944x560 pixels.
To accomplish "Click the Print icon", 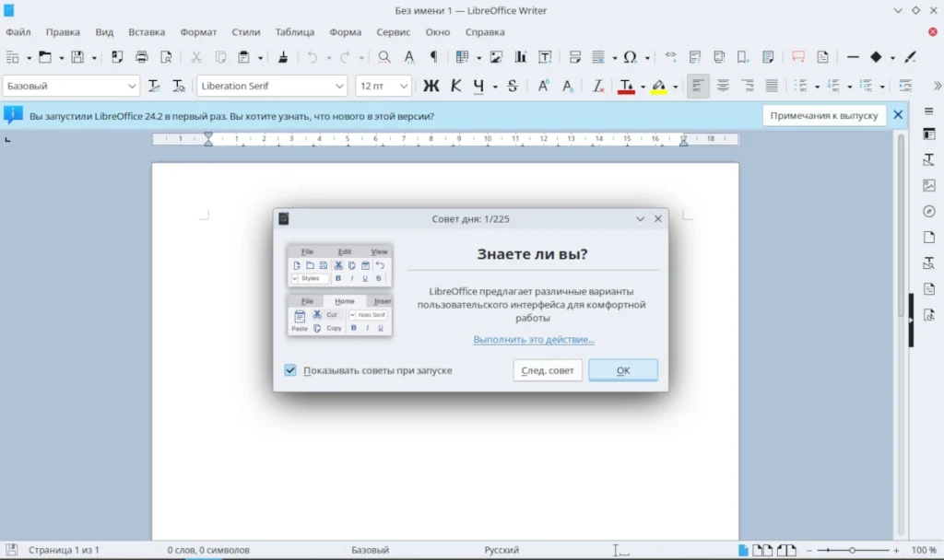I will (x=141, y=57).
